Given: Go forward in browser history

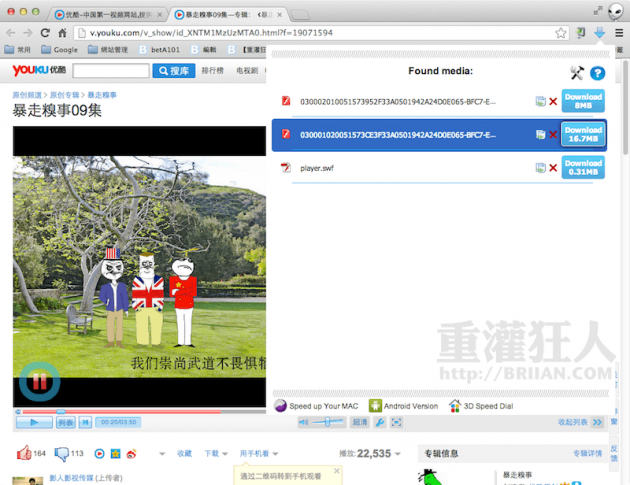Looking at the screenshot, I should point(28,33).
